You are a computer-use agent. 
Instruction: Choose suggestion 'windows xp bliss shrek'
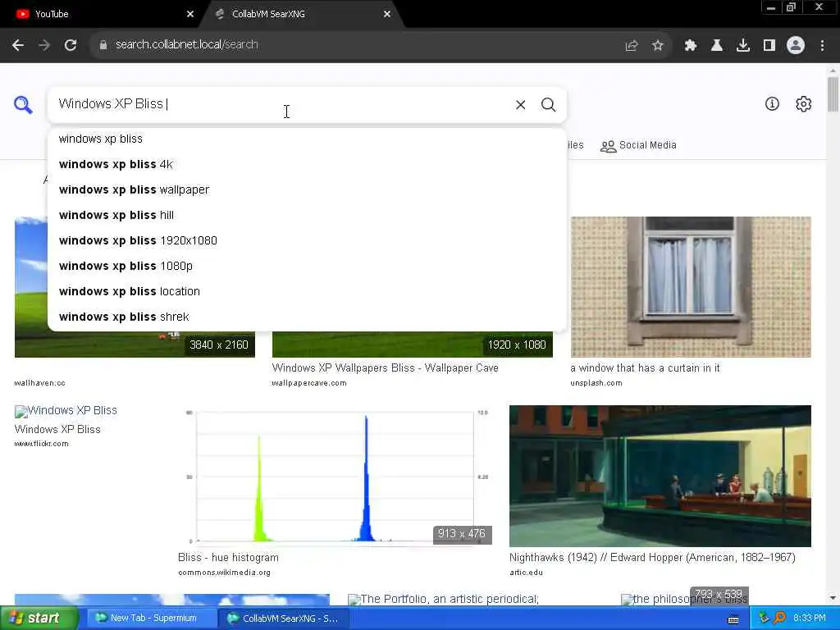point(307,317)
